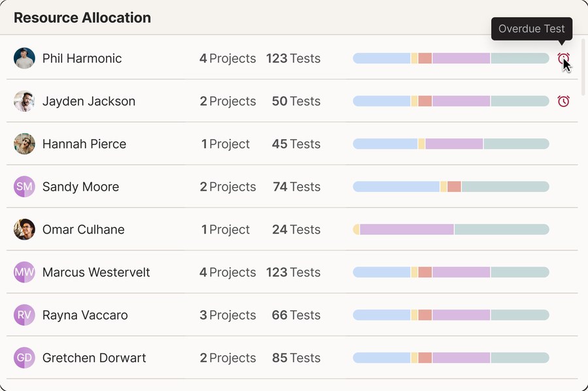The width and height of the screenshot is (588, 391).
Task: Select the name Sandy Moore
Action: coord(80,187)
